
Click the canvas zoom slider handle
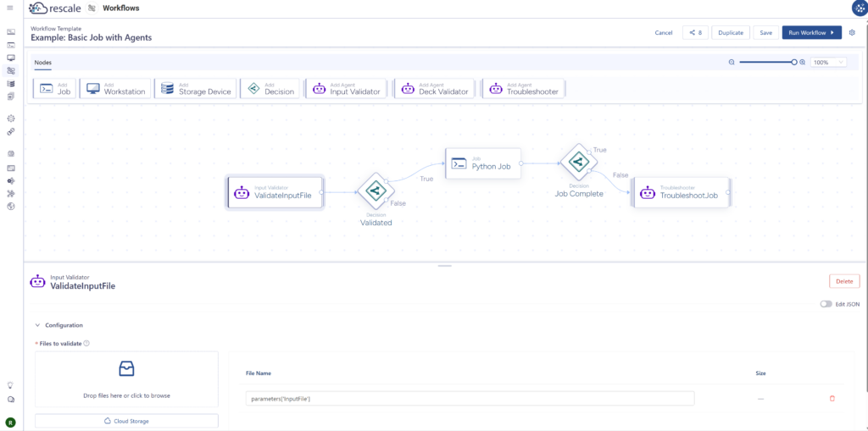[794, 63]
